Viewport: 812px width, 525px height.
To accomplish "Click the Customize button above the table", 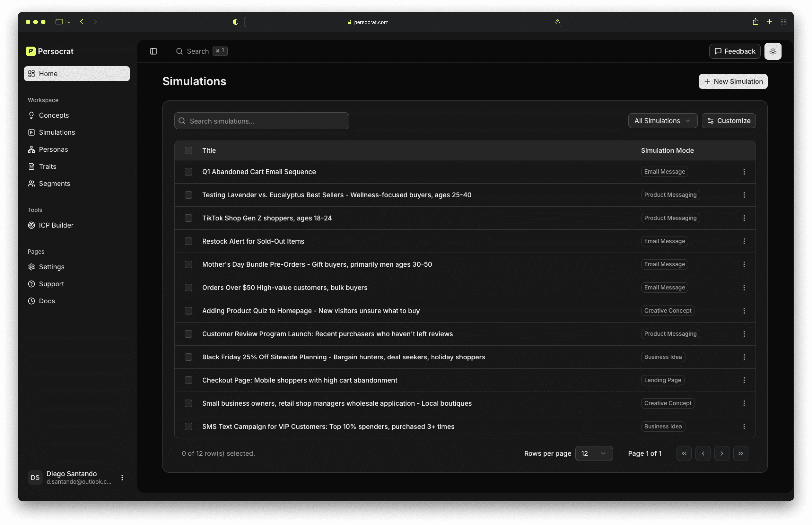I will click(728, 121).
